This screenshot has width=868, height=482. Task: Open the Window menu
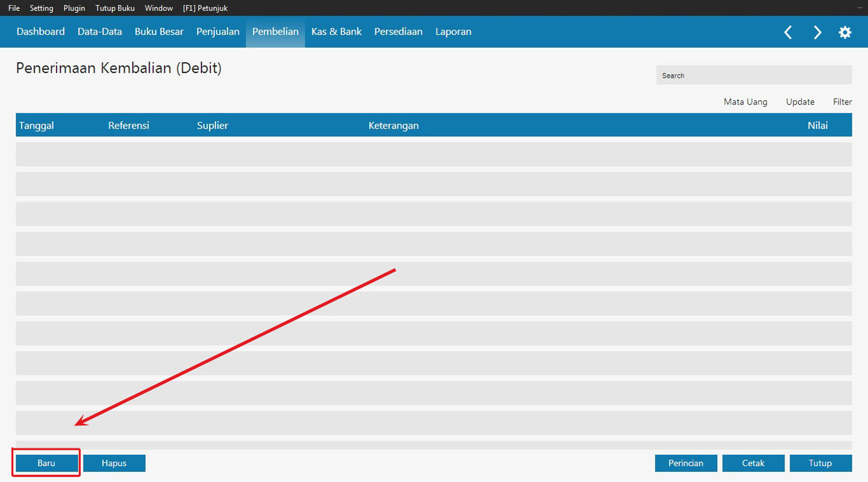(x=159, y=8)
